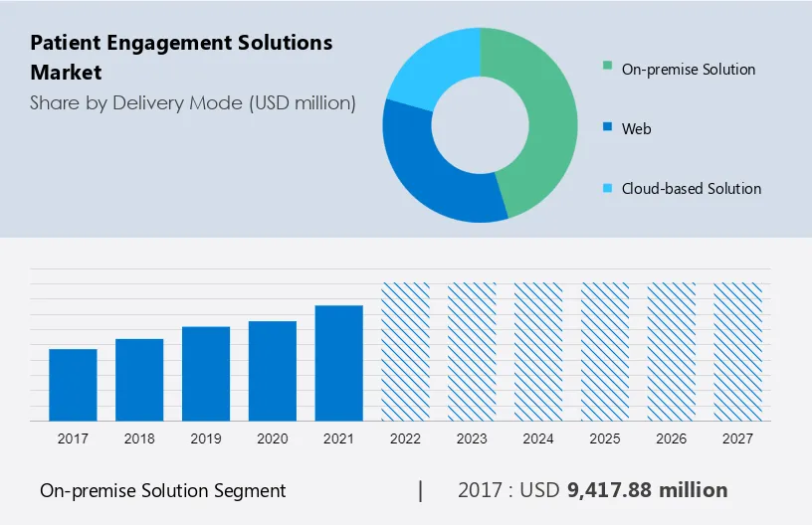Click the solid bar for 2018
This screenshot has width=812, height=525.
click(x=139, y=380)
